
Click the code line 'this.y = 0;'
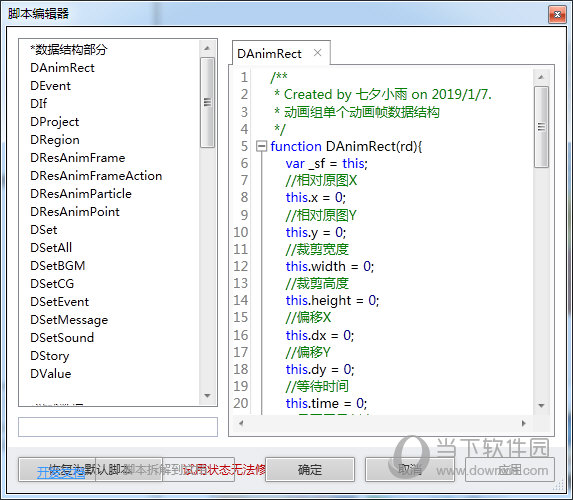click(x=316, y=232)
